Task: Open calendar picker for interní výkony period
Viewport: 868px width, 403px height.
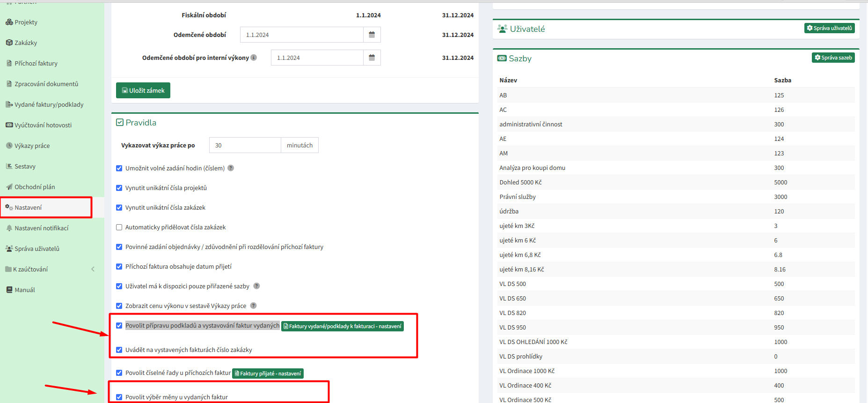Action: click(x=372, y=58)
